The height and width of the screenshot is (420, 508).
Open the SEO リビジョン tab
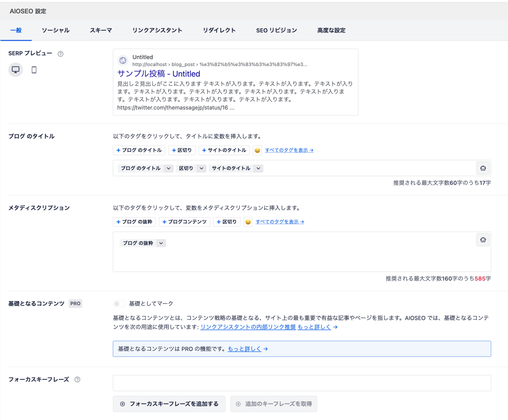click(276, 30)
